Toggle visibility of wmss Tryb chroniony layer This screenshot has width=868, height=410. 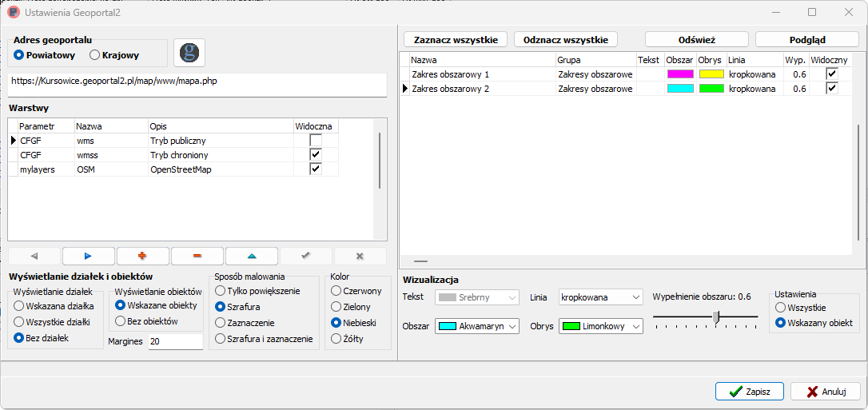point(316,154)
